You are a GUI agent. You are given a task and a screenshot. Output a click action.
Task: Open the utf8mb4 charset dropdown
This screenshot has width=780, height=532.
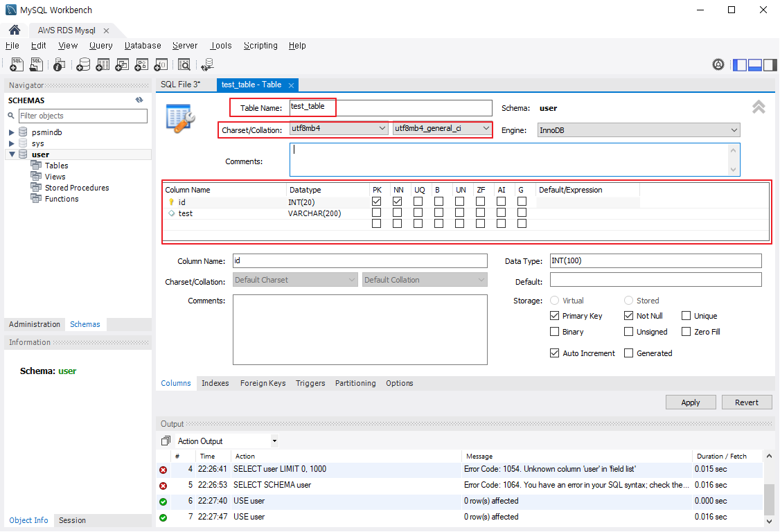pyautogui.click(x=338, y=128)
